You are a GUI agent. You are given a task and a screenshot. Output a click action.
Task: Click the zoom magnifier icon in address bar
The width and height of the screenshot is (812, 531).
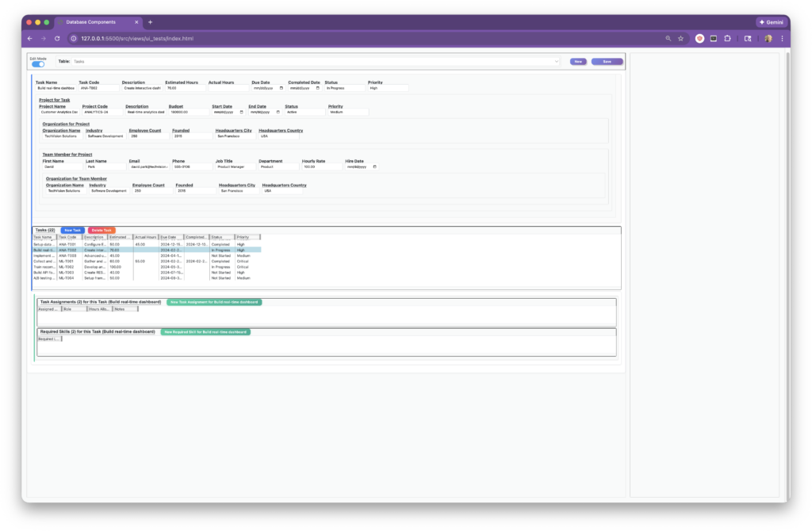(668, 38)
